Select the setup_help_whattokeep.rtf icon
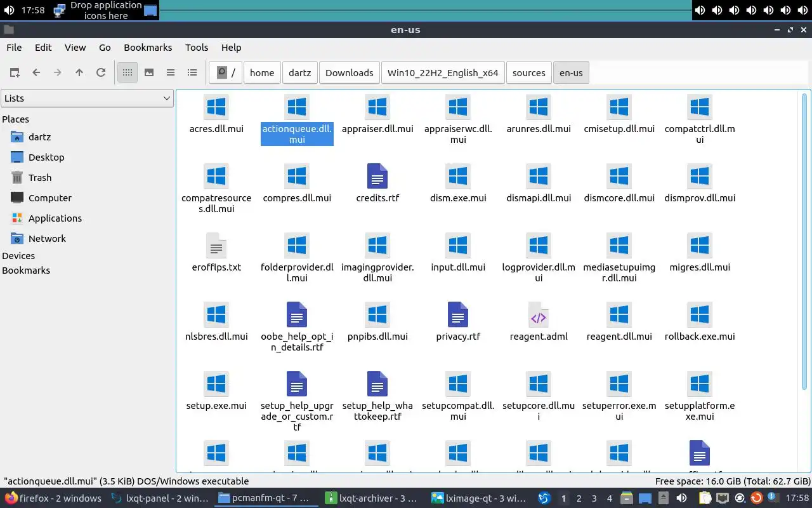 point(377,384)
